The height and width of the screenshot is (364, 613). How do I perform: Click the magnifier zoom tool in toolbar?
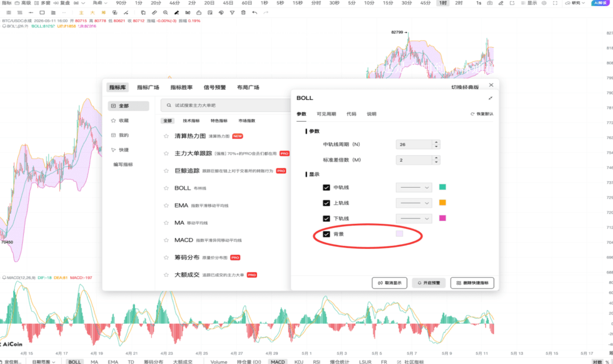point(165,12)
